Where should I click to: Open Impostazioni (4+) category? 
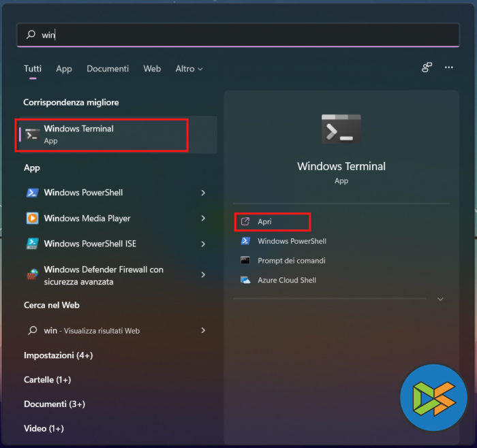click(x=58, y=355)
